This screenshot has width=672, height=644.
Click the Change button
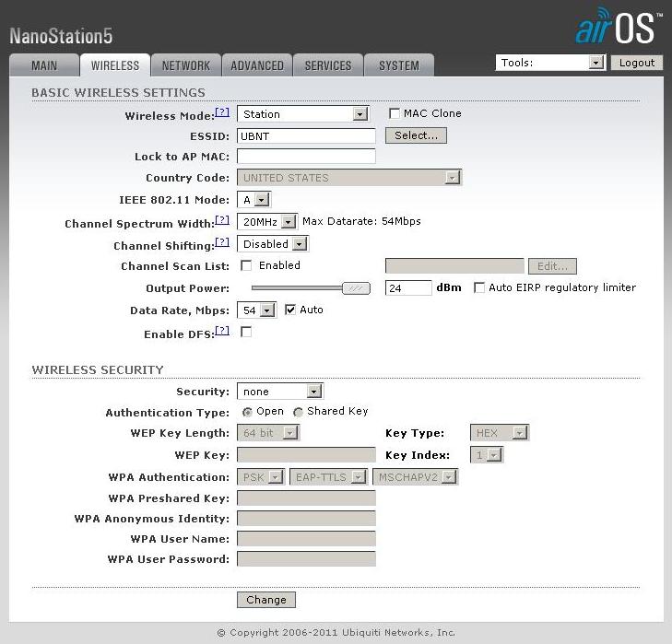(266, 600)
